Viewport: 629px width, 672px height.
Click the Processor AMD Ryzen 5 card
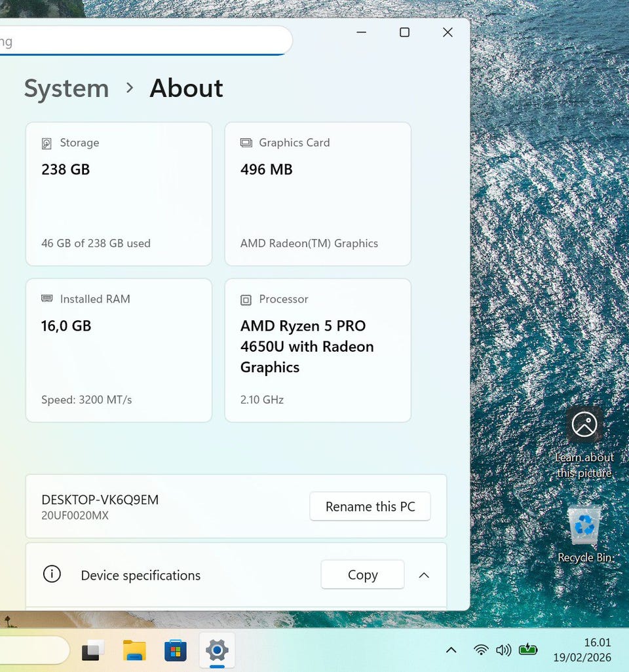[x=318, y=350]
